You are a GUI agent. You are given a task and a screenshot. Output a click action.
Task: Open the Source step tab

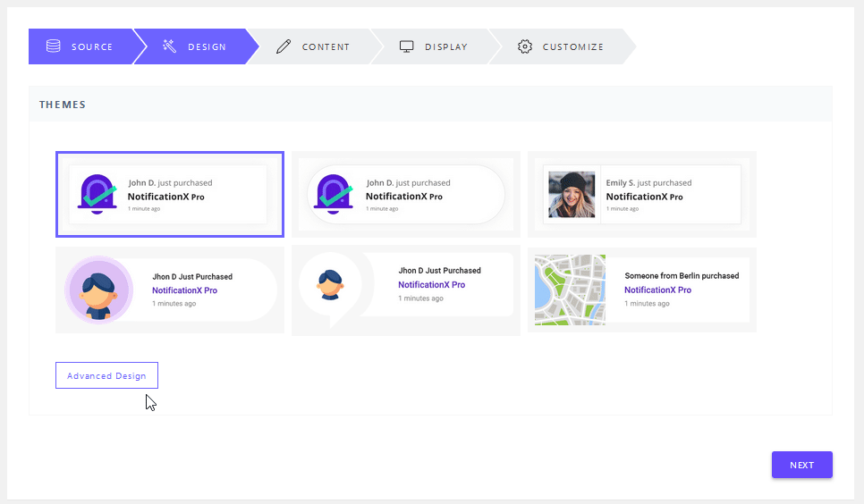click(x=81, y=46)
